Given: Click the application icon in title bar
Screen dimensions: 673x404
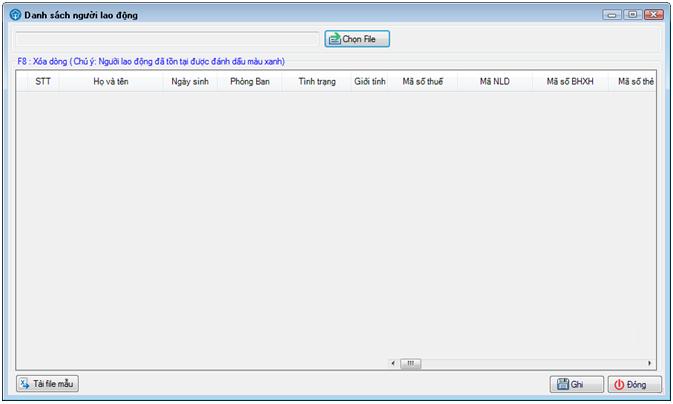Looking at the screenshot, I should tap(15, 15).
